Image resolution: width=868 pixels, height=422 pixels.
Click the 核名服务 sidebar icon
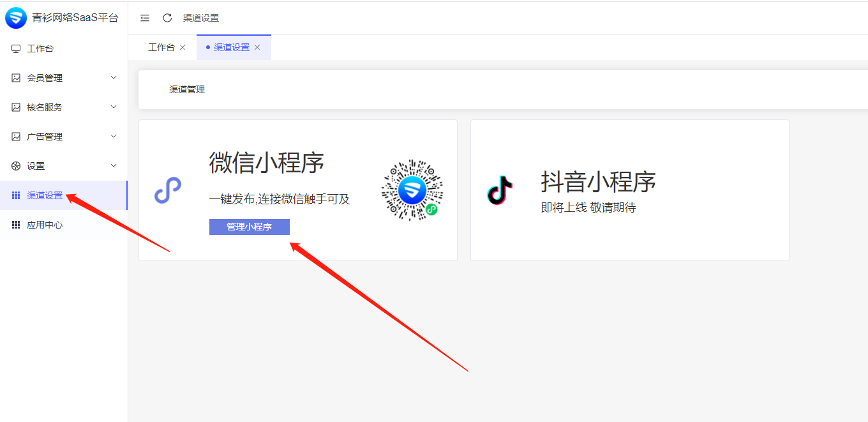[x=16, y=107]
